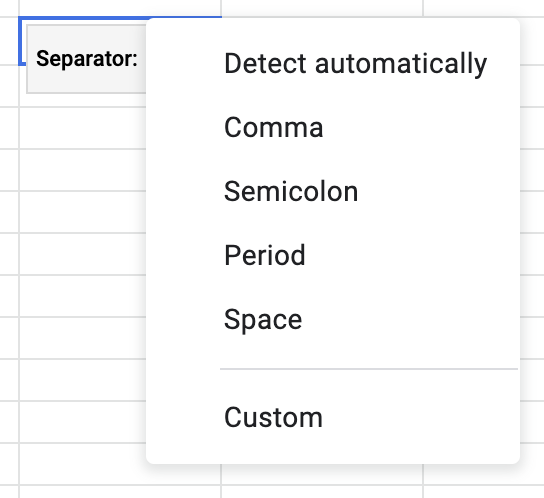Select the top-row cell above Detect automatically
The width and height of the screenshot is (544, 498).
[x=322, y=8]
